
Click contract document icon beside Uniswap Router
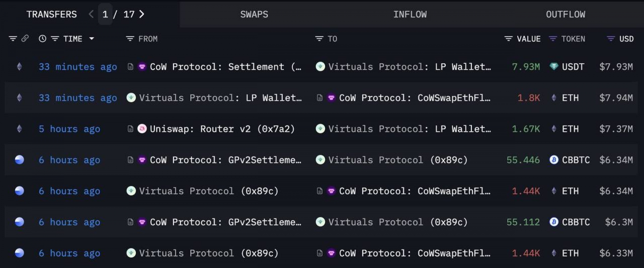pos(130,129)
